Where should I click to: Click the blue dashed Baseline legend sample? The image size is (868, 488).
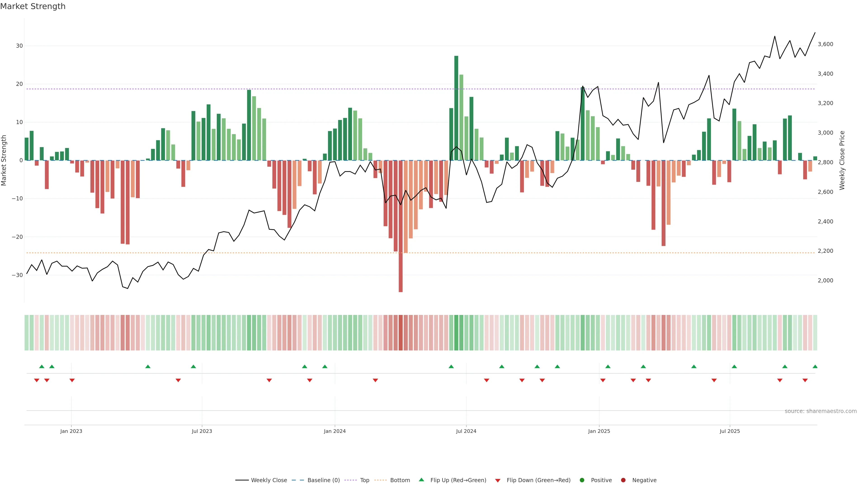click(x=297, y=480)
